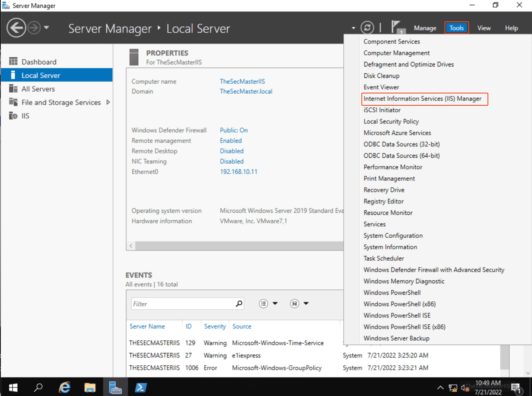
Task: Click the save query icon
Action: point(294,304)
